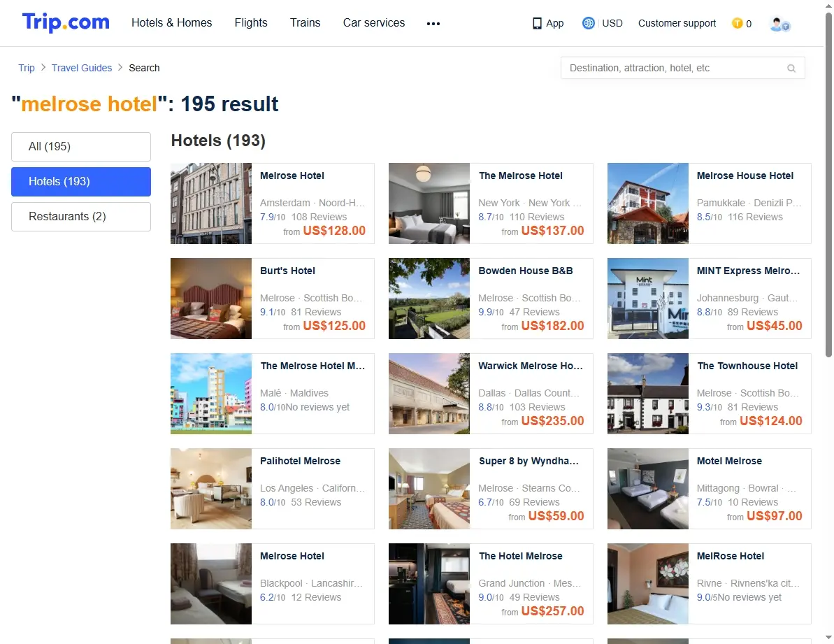This screenshot has height=644, width=834.
Task: Open the Flights menu
Action: (x=251, y=23)
